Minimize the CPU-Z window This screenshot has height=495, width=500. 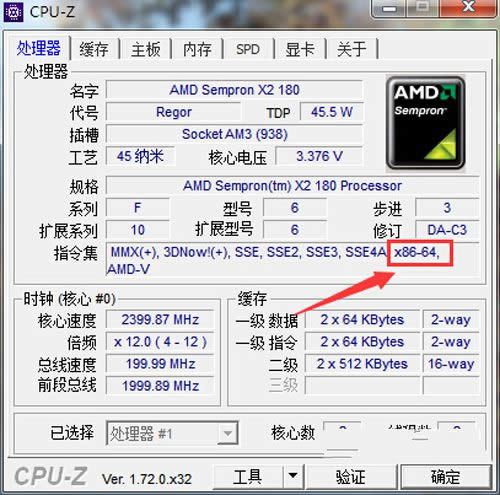(389, 9)
